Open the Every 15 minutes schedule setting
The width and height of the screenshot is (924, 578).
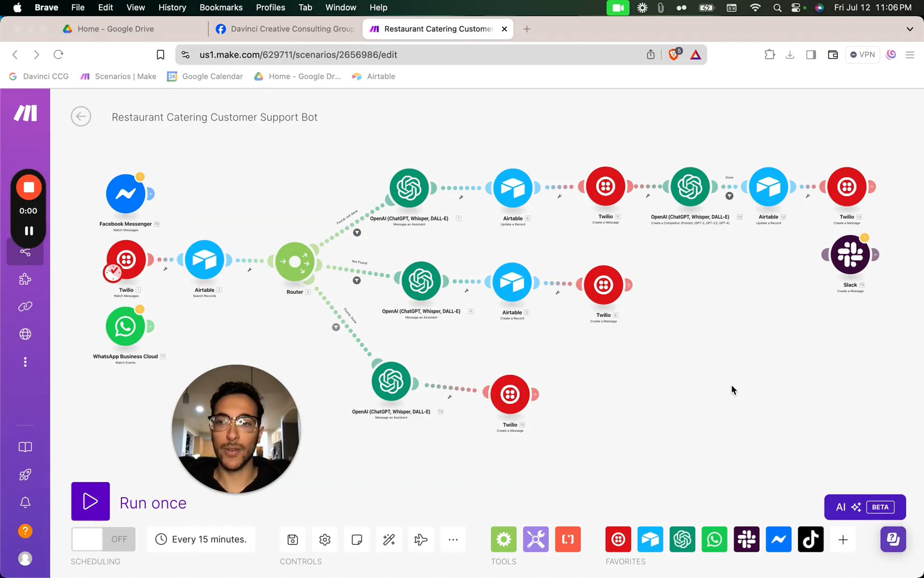click(201, 539)
